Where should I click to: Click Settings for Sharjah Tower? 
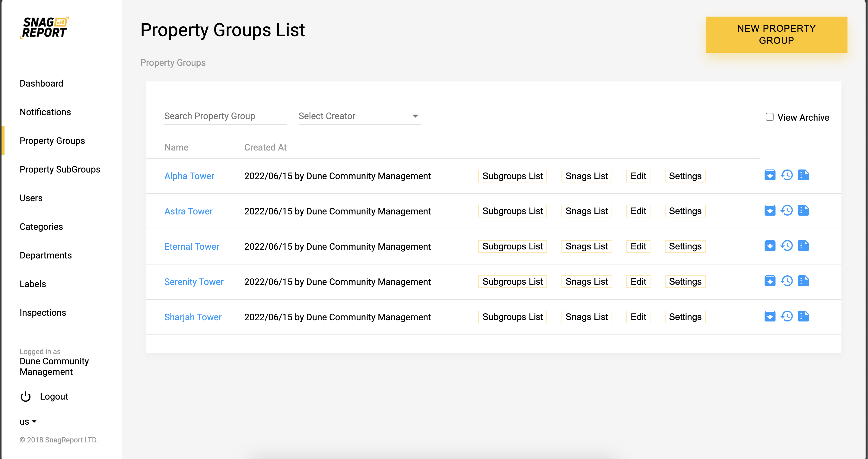coord(685,317)
